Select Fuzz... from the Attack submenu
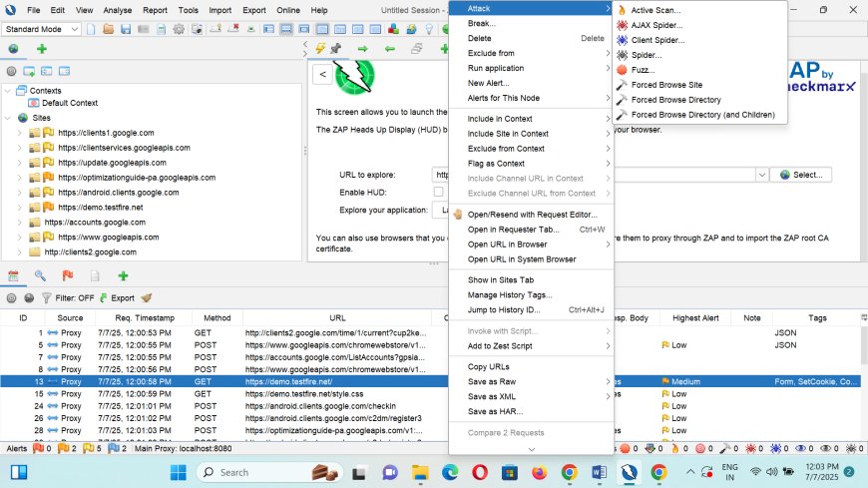The width and height of the screenshot is (868, 488). pyautogui.click(x=643, y=70)
